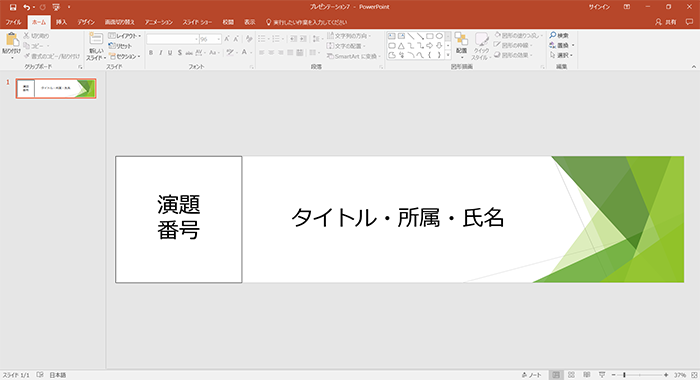Click the numbered list icon
Screen dimensions: 700x380
point(277,39)
